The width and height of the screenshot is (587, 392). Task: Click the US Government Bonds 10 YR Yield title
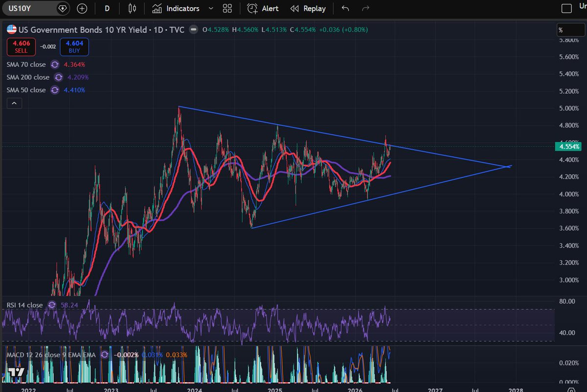pos(82,30)
